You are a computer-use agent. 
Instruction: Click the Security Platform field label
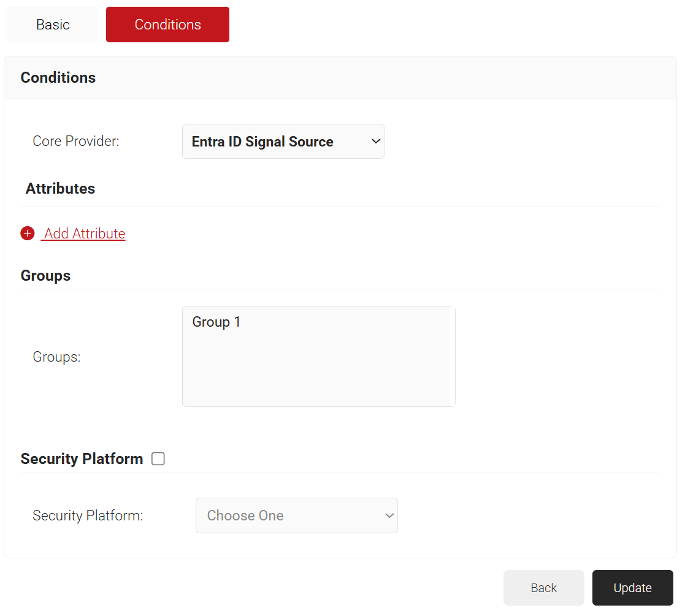88,515
